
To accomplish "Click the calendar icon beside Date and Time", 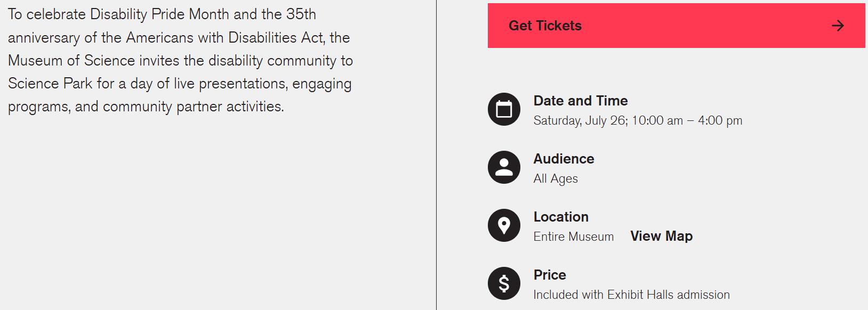I will click(x=504, y=109).
